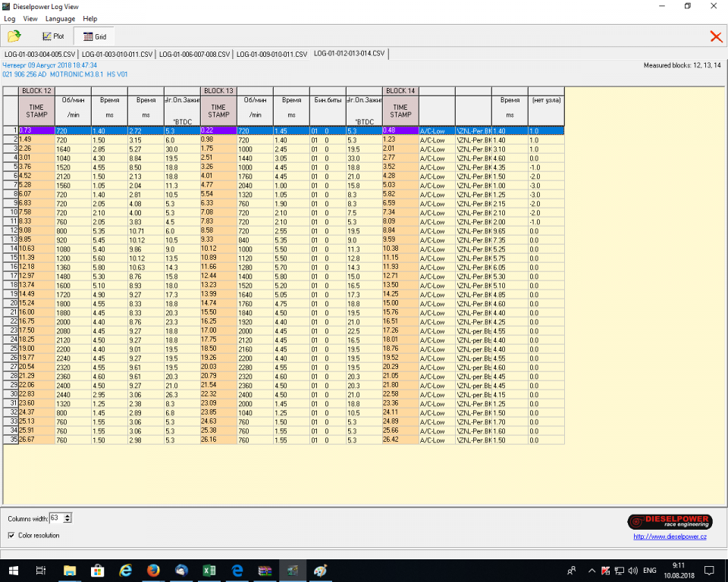728x582 pixels.
Task: Click the Dieselpower race engineering logo
Action: (x=669, y=521)
